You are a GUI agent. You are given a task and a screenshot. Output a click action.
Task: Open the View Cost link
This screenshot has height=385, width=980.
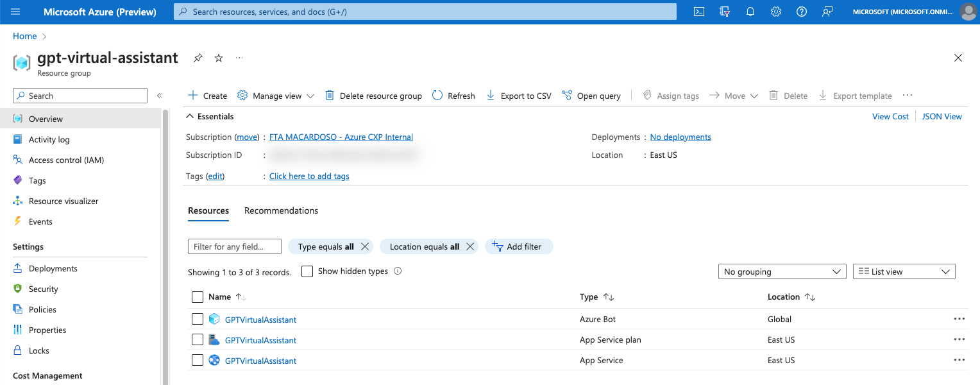[890, 116]
